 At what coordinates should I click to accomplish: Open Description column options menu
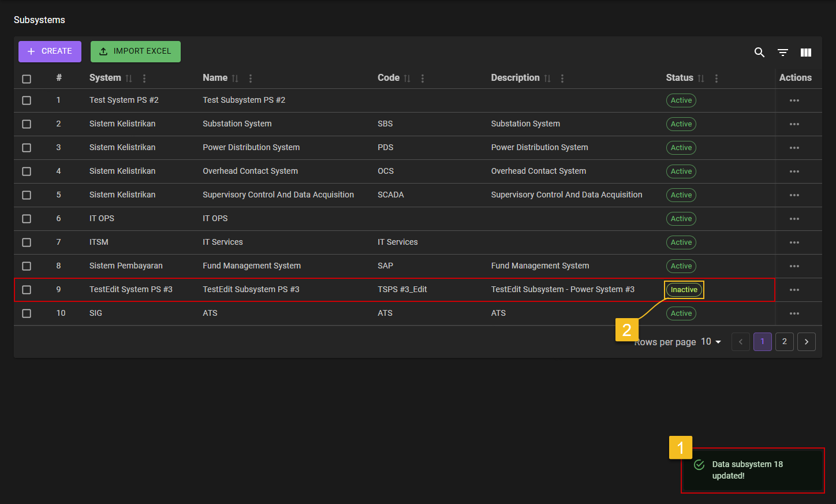click(x=562, y=79)
